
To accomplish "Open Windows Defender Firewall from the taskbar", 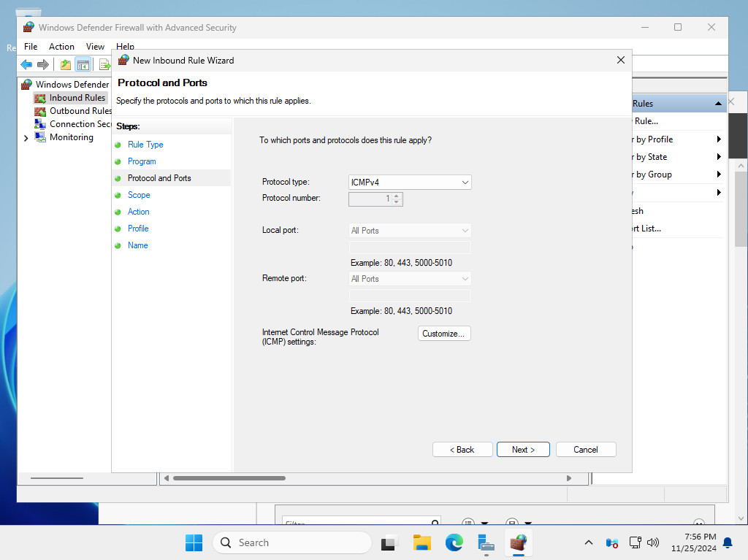I will pyautogui.click(x=519, y=543).
